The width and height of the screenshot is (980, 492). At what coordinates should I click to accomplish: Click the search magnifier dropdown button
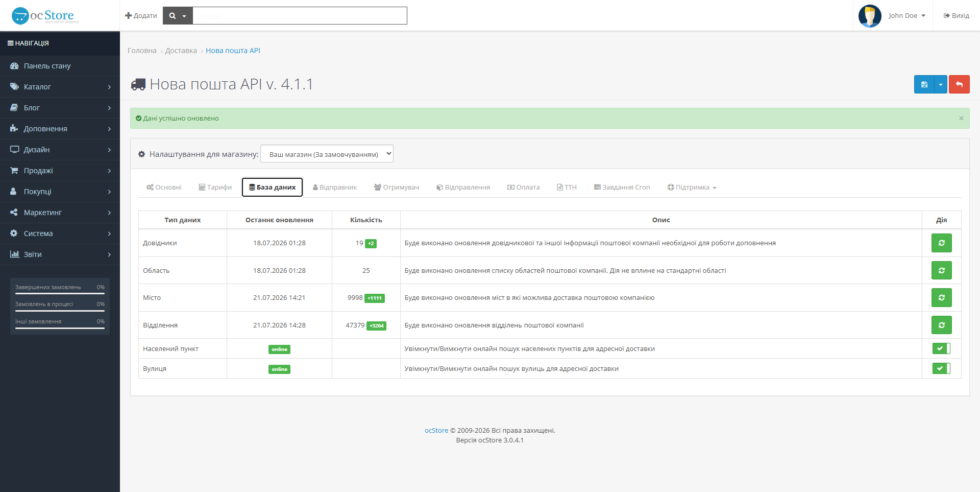(178, 16)
